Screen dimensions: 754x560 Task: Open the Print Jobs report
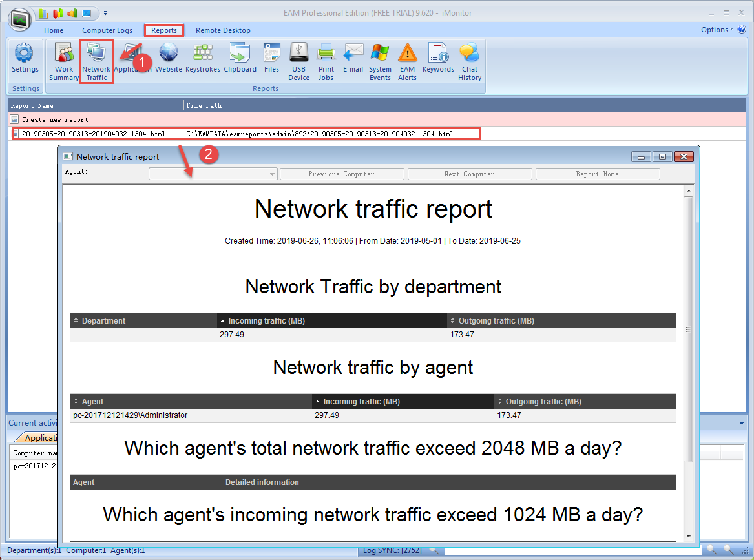pyautogui.click(x=326, y=62)
